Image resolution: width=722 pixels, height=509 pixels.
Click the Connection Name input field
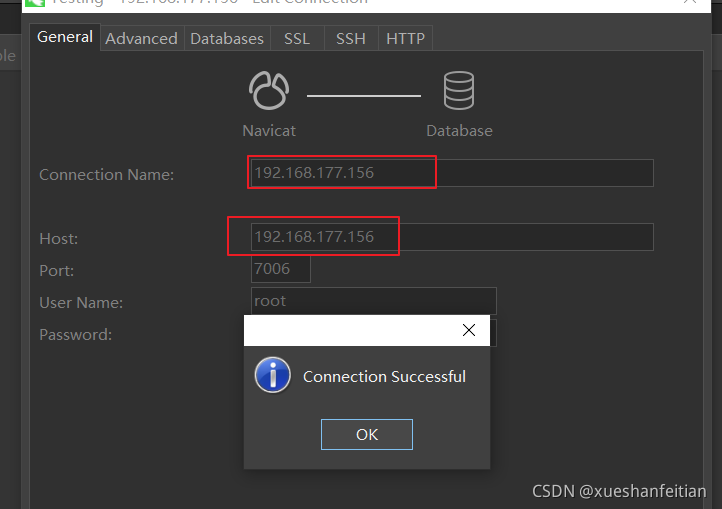[452, 173]
